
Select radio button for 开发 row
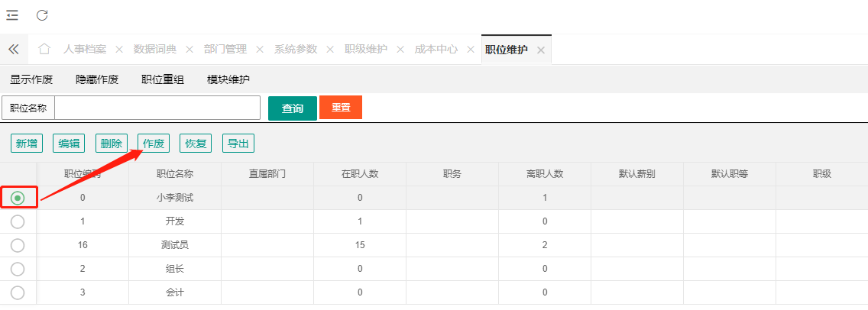(18, 221)
